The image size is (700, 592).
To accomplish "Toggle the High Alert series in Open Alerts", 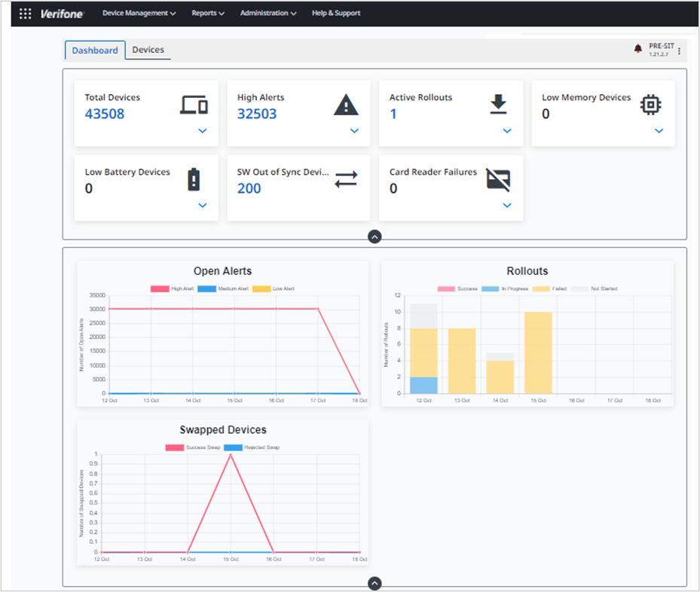I will pyautogui.click(x=170, y=288).
